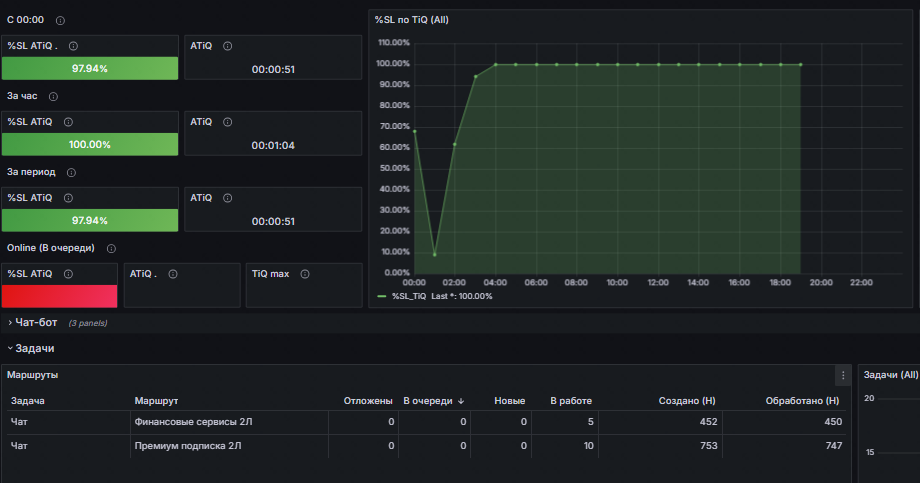Sort by Создано (Н) column header

click(x=687, y=401)
